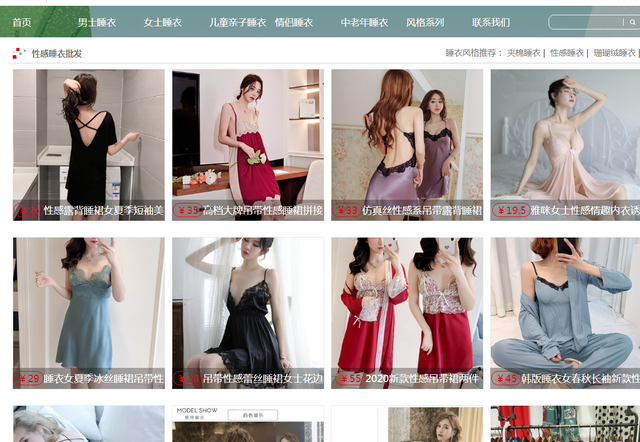Focus the search box in header

[x=590, y=22]
